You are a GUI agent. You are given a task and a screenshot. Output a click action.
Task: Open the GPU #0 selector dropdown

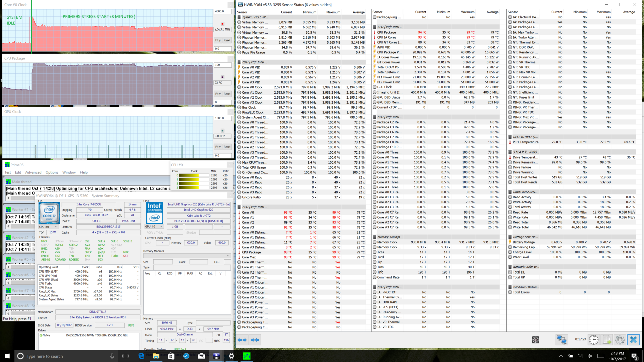click(154, 227)
